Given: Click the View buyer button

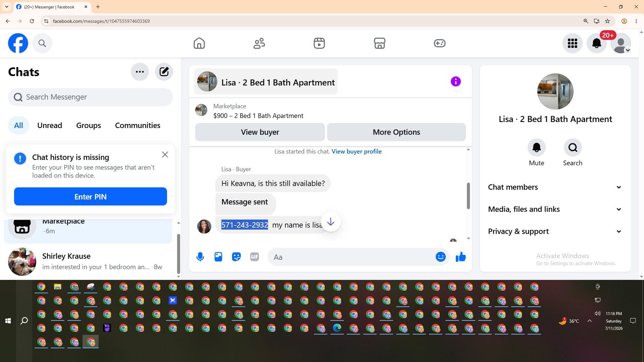Looking at the screenshot, I should pos(260,132).
